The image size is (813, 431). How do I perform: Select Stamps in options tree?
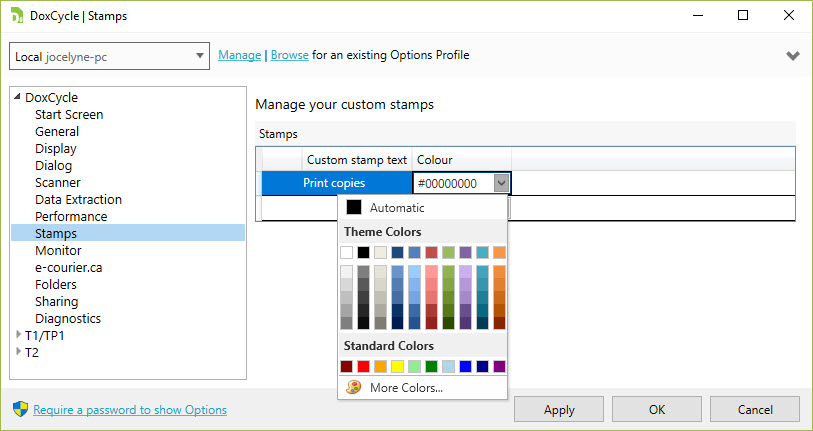tap(128, 233)
